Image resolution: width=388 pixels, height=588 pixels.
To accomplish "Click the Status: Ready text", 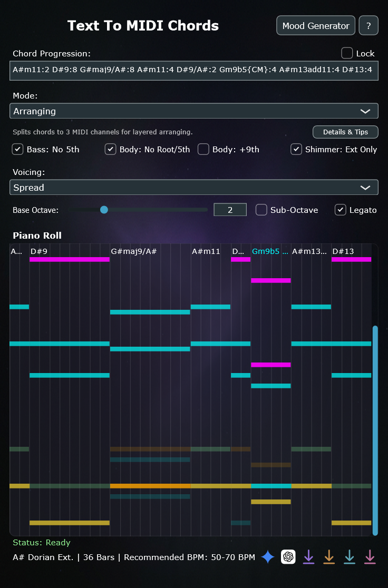I will 41,543.
